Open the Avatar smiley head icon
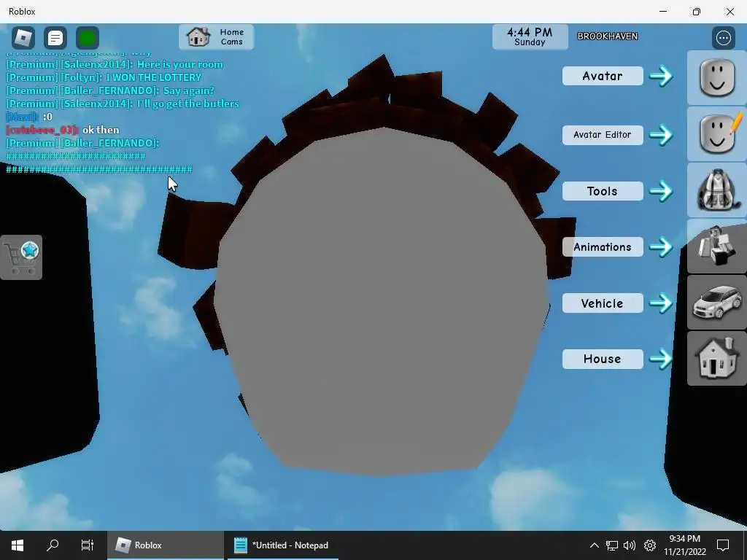This screenshot has width=747, height=560. click(x=717, y=77)
